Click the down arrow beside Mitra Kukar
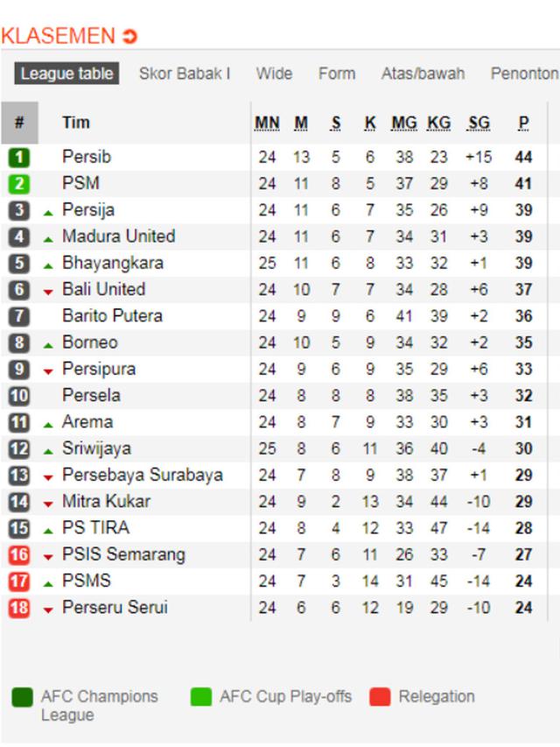The height and width of the screenshot is (747, 560). click(x=49, y=501)
